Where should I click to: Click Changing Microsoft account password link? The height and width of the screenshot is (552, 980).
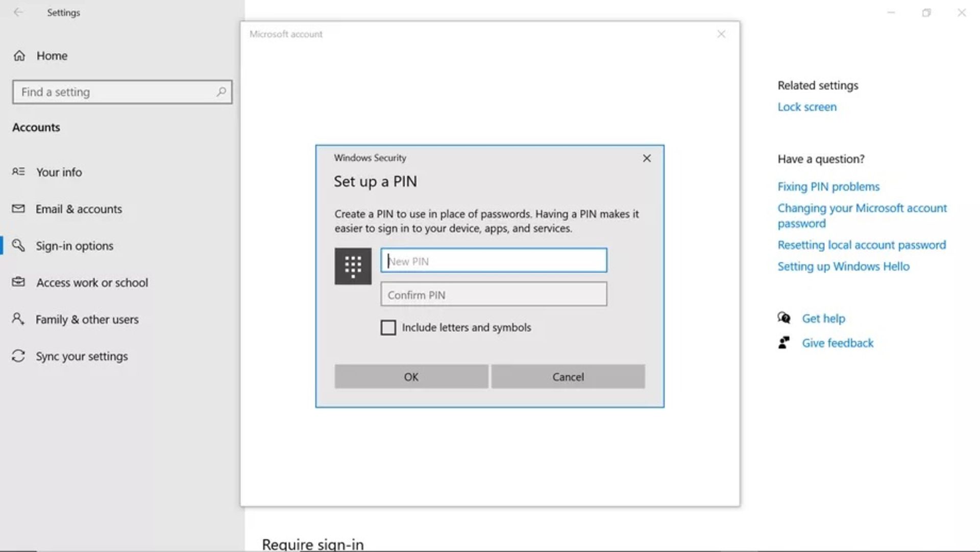[862, 215]
